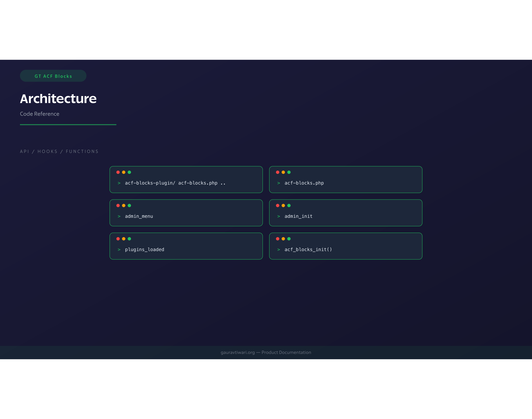
Task: Click the GT ACF Blocks badge
Action: click(53, 76)
